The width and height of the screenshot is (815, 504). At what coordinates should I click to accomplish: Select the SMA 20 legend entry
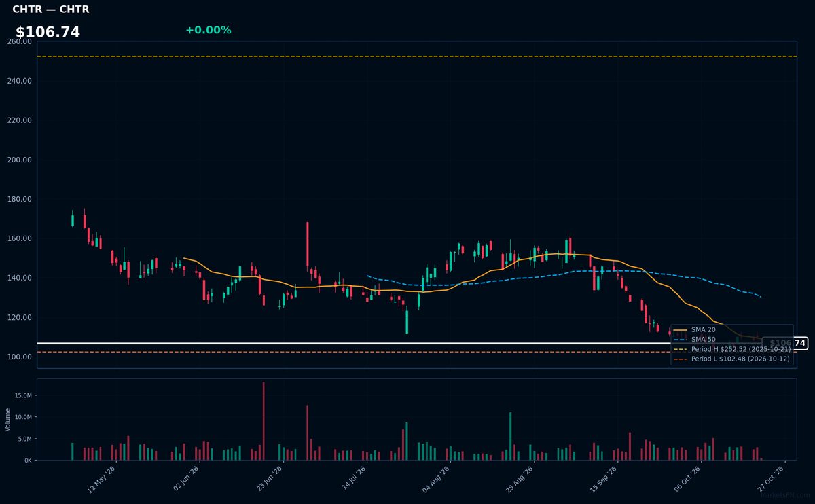(695, 329)
